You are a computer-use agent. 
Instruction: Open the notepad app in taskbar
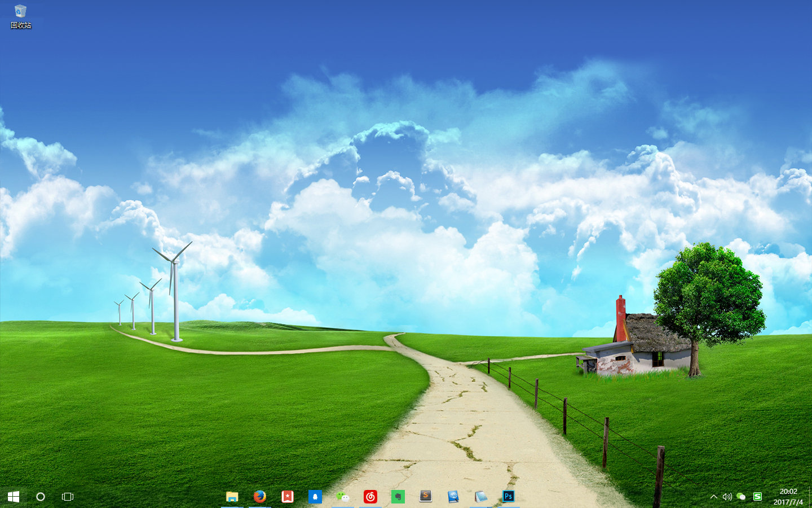[x=481, y=497]
